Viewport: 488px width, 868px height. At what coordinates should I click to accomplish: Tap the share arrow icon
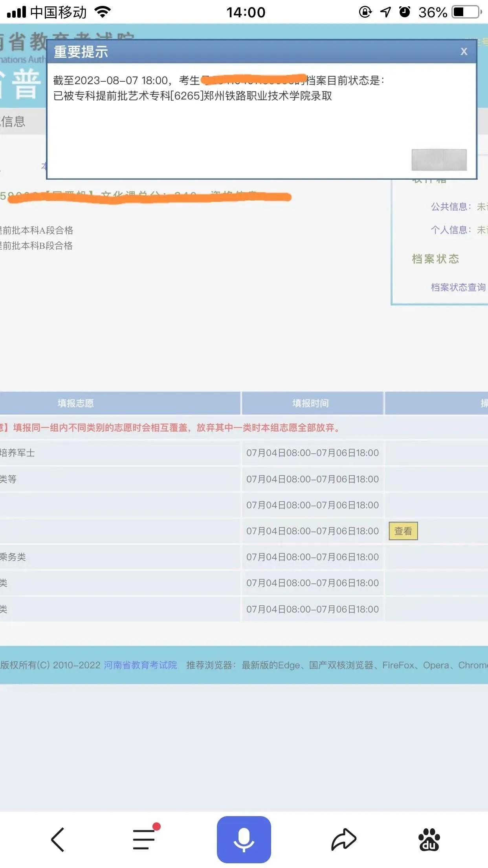[x=344, y=840]
